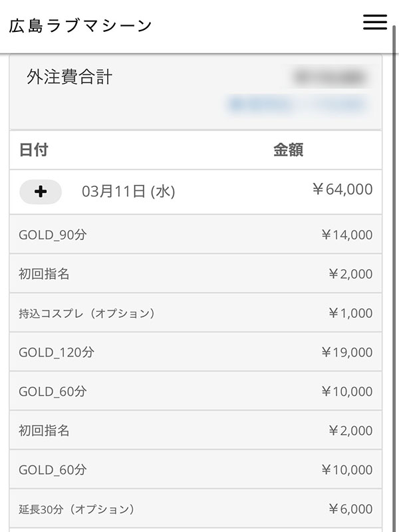399x532 pixels.
Task: Expand the 03月11日 row with plus button
Action: (41, 192)
